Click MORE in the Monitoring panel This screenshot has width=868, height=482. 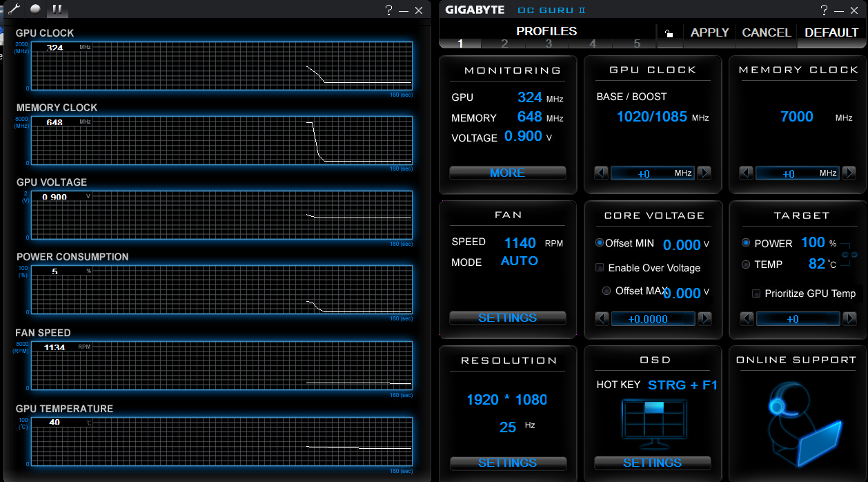(x=507, y=173)
